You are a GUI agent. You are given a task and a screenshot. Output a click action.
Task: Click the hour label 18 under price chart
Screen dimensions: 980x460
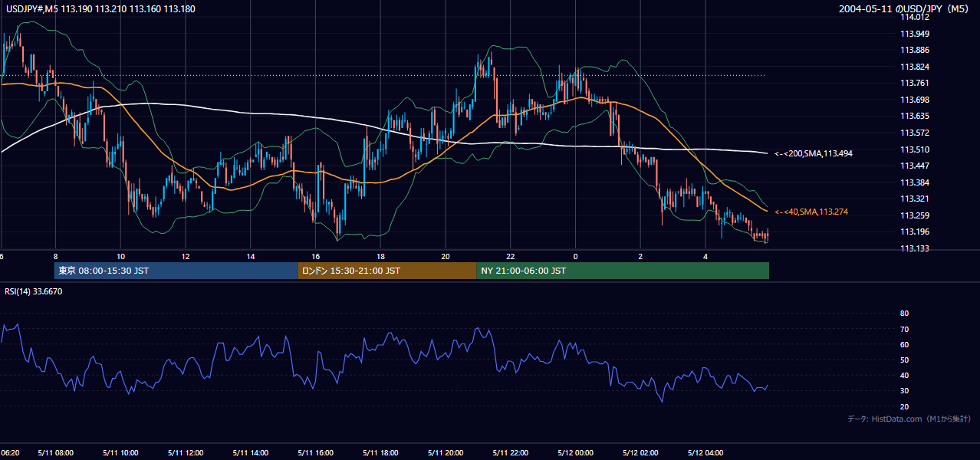click(x=380, y=256)
